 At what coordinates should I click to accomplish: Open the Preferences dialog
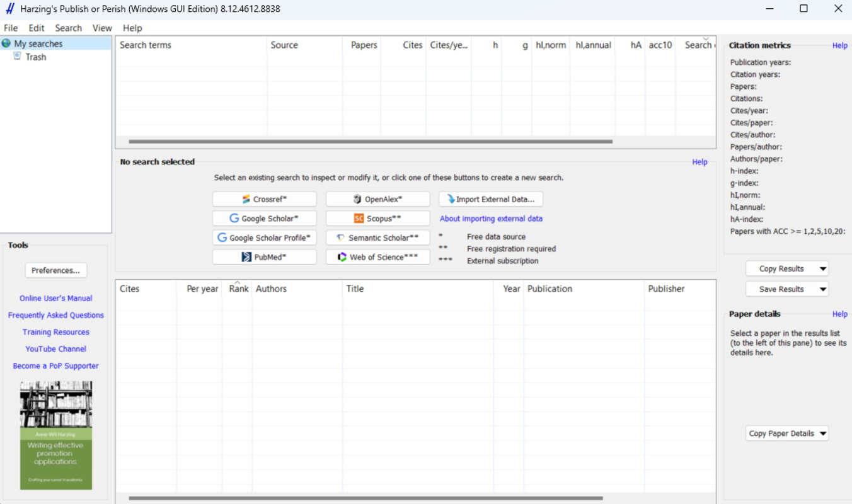click(x=56, y=270)
